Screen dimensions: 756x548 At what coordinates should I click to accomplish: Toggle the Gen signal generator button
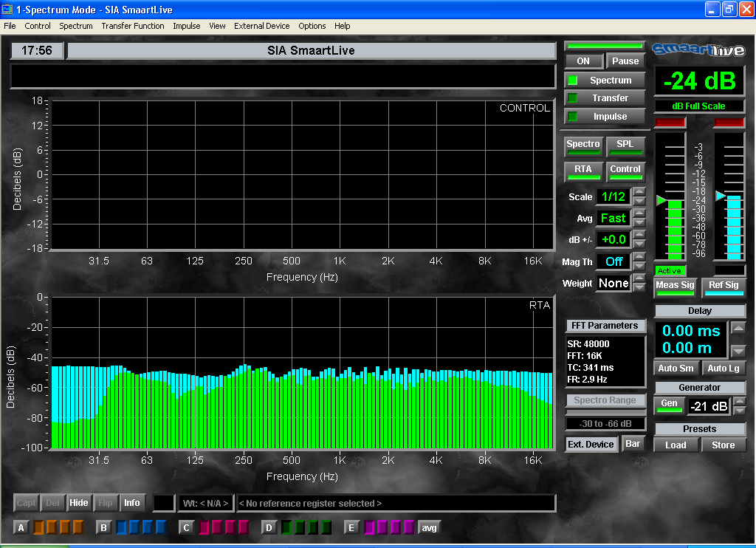click(669, 405)
